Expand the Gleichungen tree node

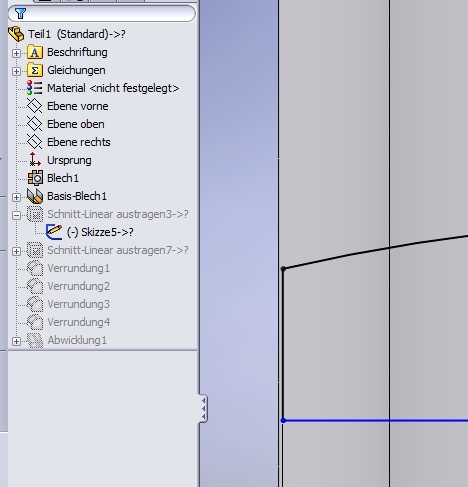16,71
